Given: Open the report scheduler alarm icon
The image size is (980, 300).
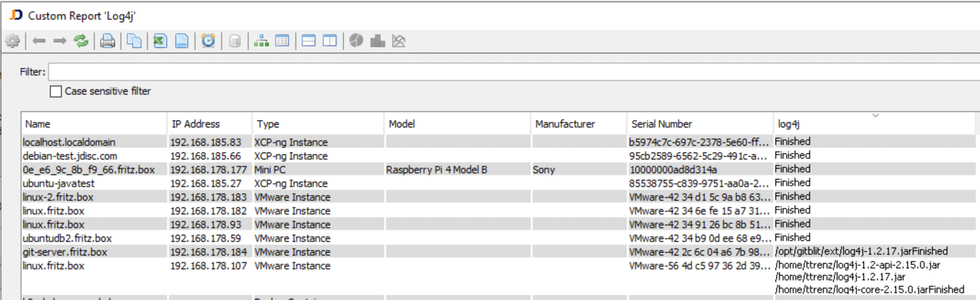Looking at the screenshot, I should 208,41.
